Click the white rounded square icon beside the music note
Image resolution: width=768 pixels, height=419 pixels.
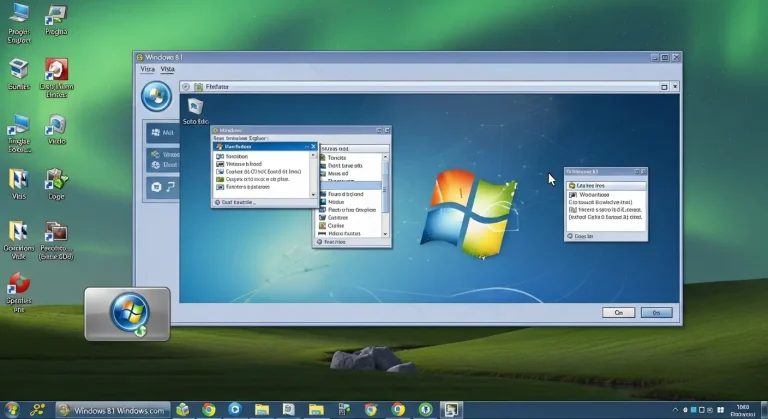click(x=156, y=187)
